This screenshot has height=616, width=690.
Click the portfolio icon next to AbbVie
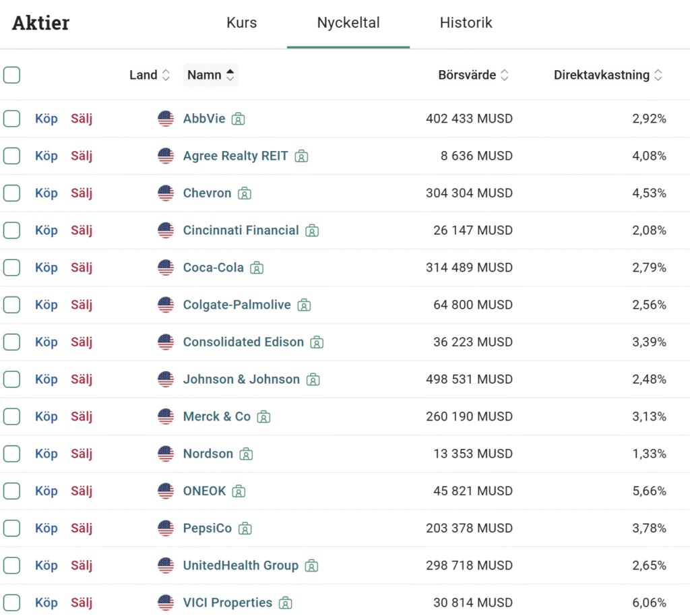[238, 119]
